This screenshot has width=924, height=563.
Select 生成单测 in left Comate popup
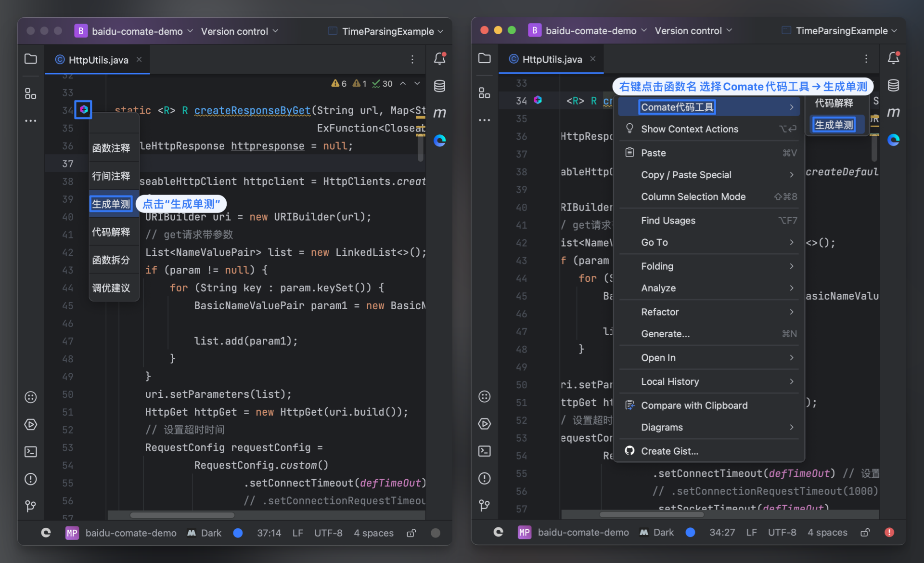(111, 204)
